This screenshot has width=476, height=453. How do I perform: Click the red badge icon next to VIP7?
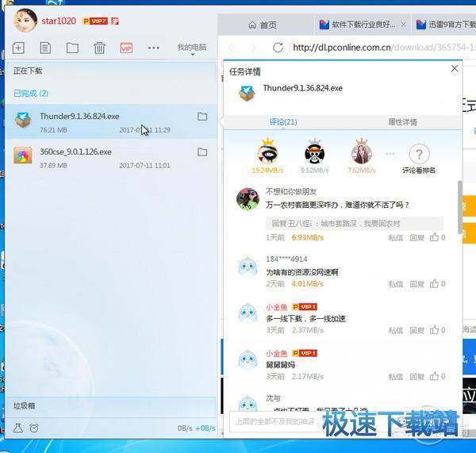pyautogui.click(x=115, y=21)
